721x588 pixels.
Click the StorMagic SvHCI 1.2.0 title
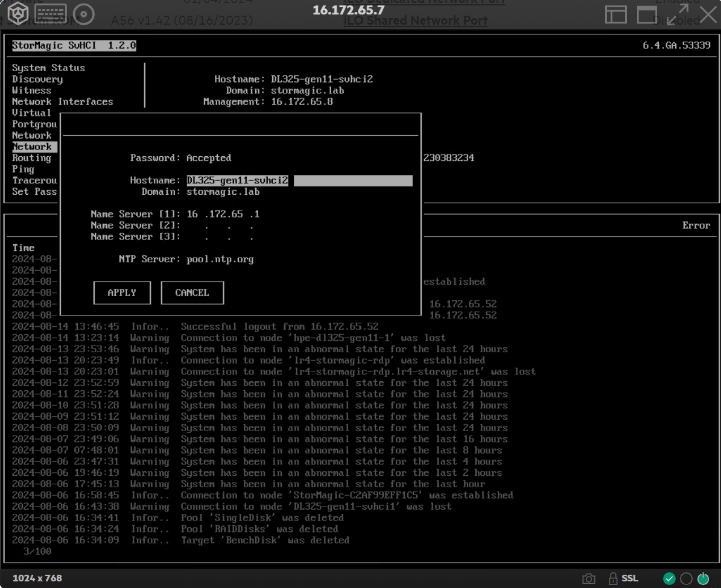coord(74,45)
